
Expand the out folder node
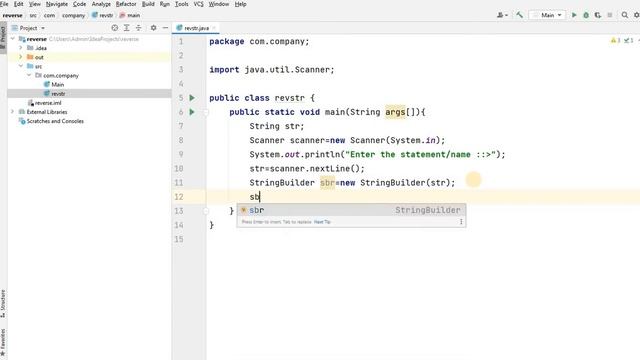(x=20, y=57)
